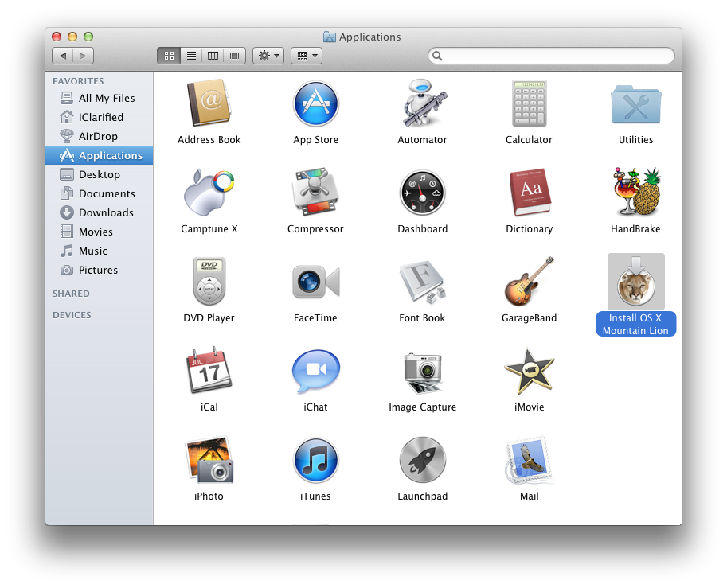This screenshot has width=727, height=588.
Task: Switch to column view mode
Action: pos(213,56)
